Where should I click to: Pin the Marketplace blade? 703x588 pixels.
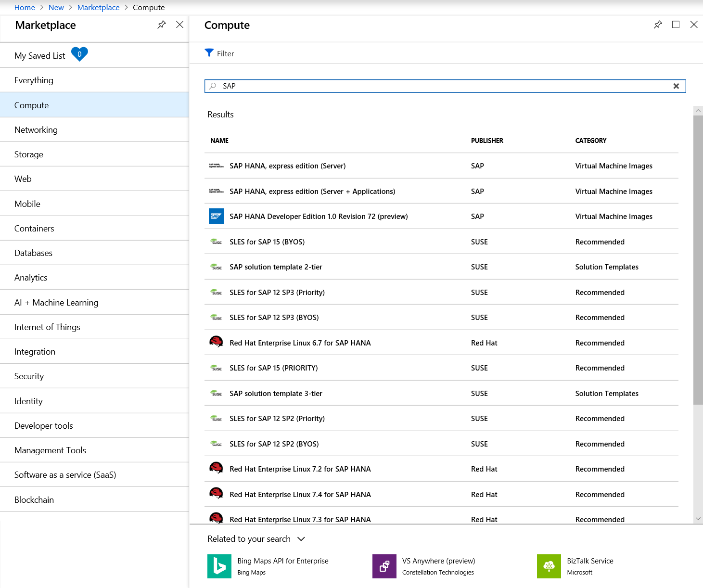click(x=162, y=25)
